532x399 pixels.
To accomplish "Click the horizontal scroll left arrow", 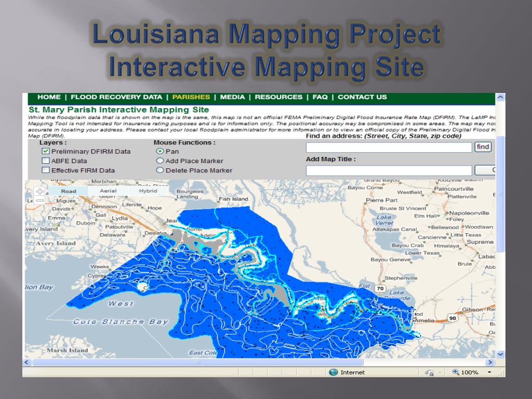I will point(27,362).
